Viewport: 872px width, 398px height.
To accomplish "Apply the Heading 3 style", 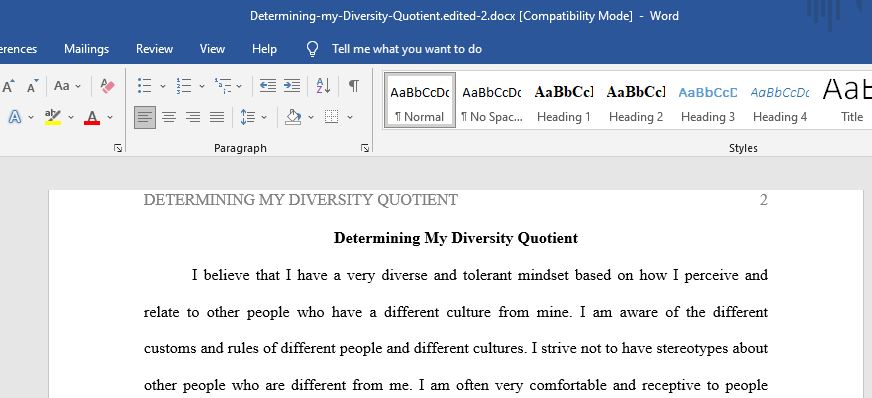I will coord(707,100).
